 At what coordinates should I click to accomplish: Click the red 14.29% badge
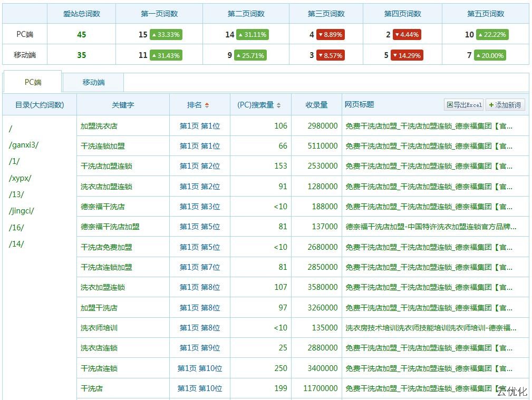click(x=407, y=55)
